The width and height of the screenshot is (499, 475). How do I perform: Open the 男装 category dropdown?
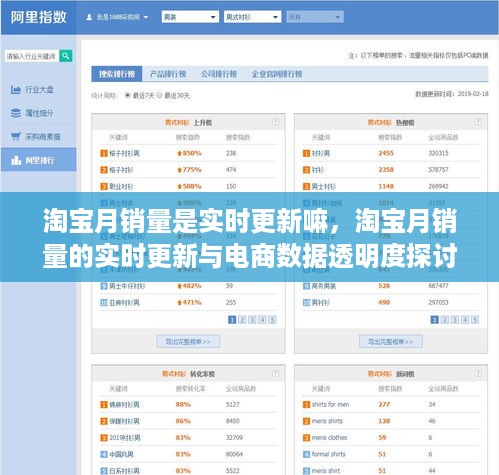pyautogui.click(x=190, y=17)
